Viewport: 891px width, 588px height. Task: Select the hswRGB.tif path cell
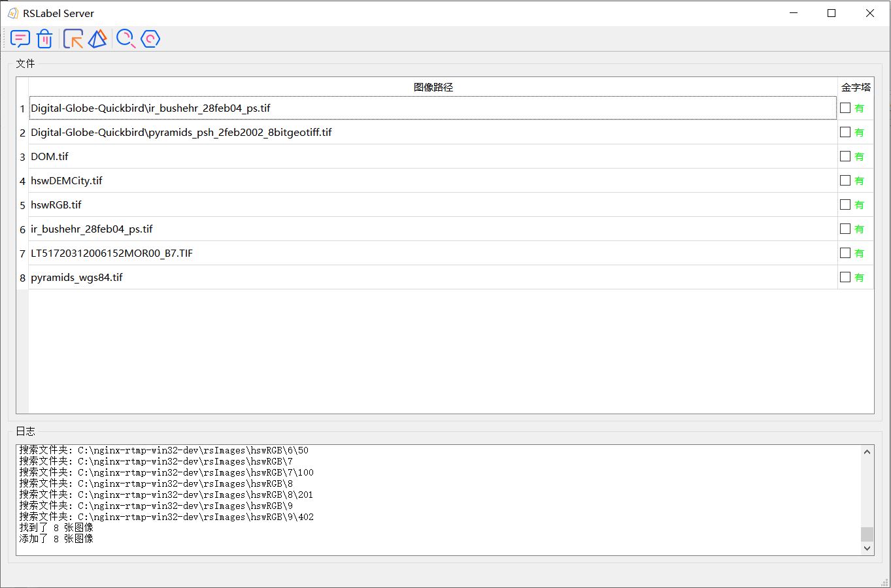433,205
